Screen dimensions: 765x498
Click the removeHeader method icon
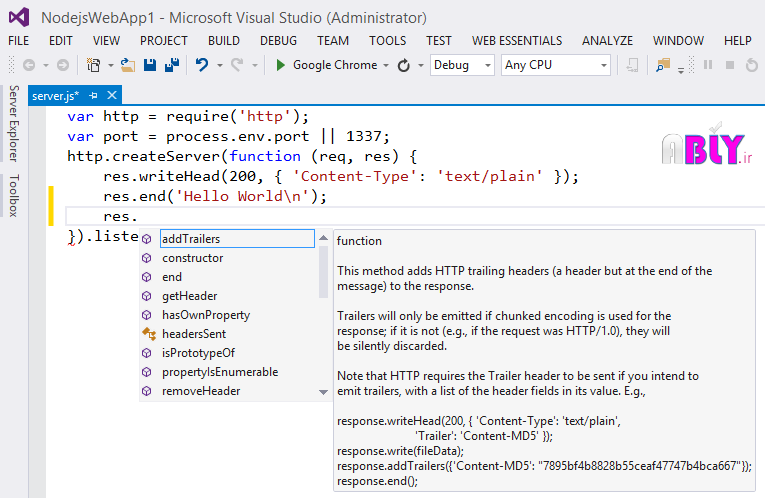tap(147, 391)
